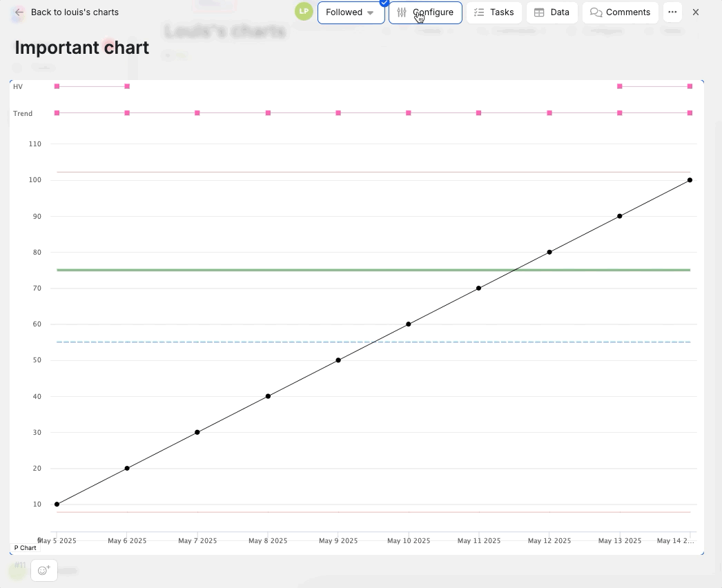Expand the Followed dropdown arrow

pos(371,13)
